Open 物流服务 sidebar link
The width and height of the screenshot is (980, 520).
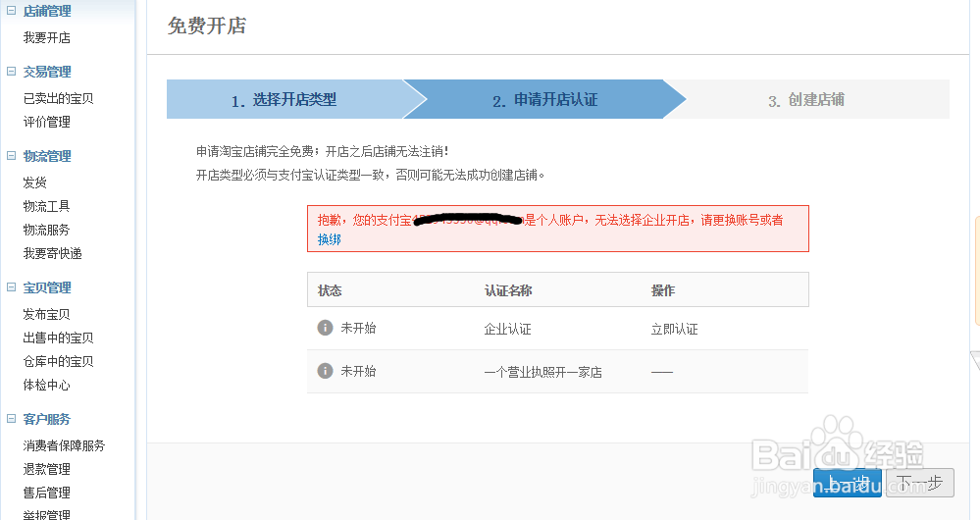pos(47,230)
